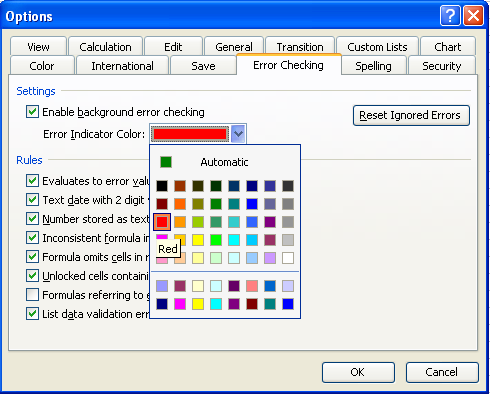Pick the Light Orange swatch beside Red
490x394 pixels.
180,222
